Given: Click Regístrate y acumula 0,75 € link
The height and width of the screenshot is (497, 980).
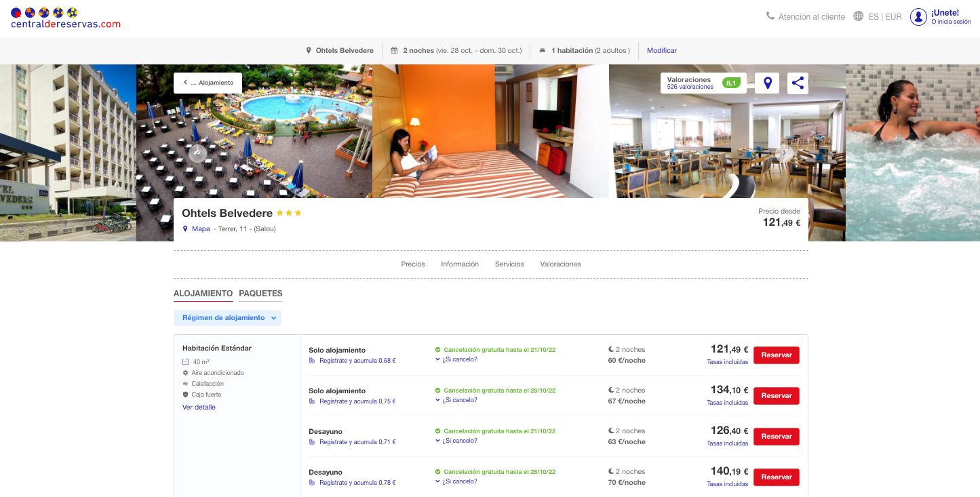Looking at the screenshot, I should point(357,401).
